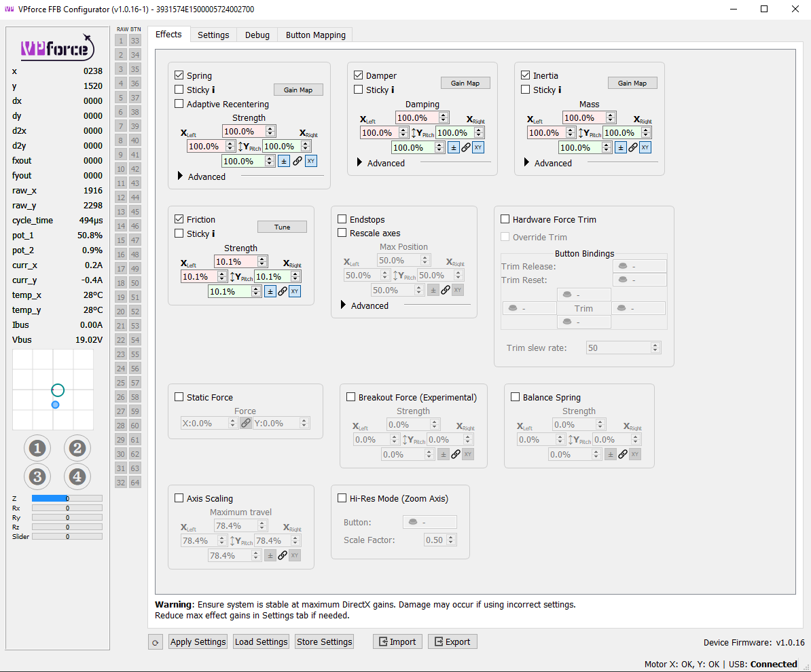Click the Spring Gain Map button
This screenshot has height=672, width=811.
[298, 90]
